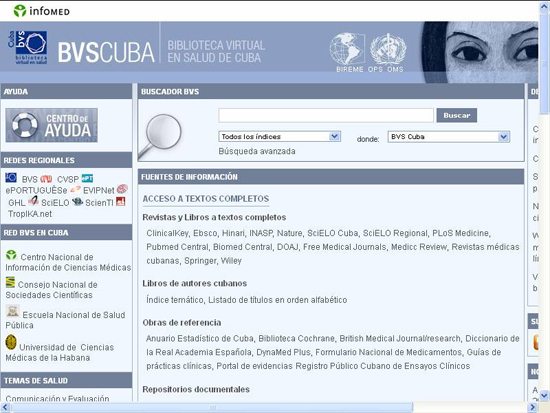
Task: Click the Infomed green logo icon
Action: 20,11
